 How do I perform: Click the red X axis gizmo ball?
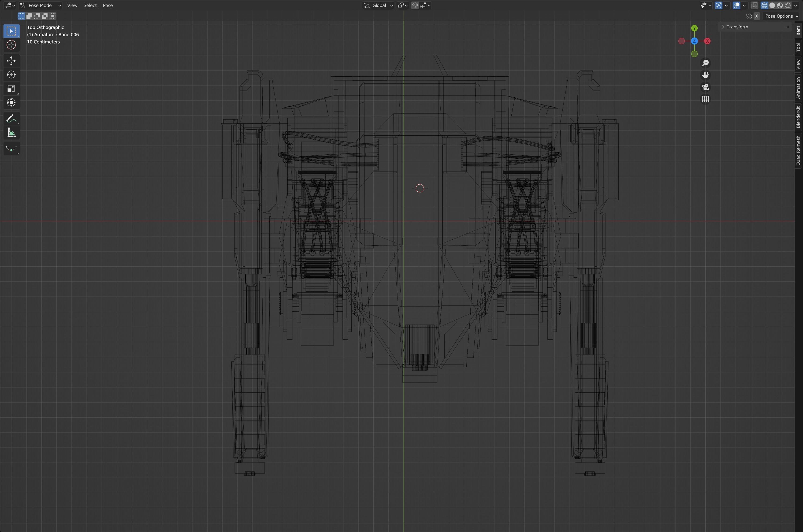[707, 41]
